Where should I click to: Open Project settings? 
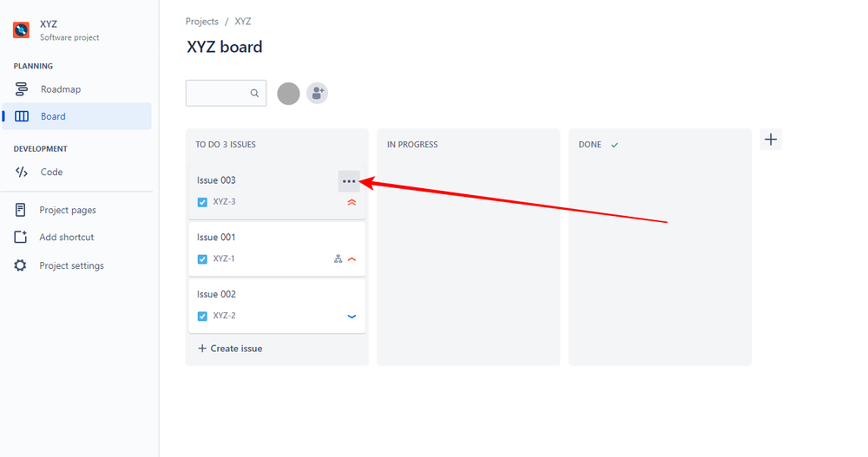point(71,265)
